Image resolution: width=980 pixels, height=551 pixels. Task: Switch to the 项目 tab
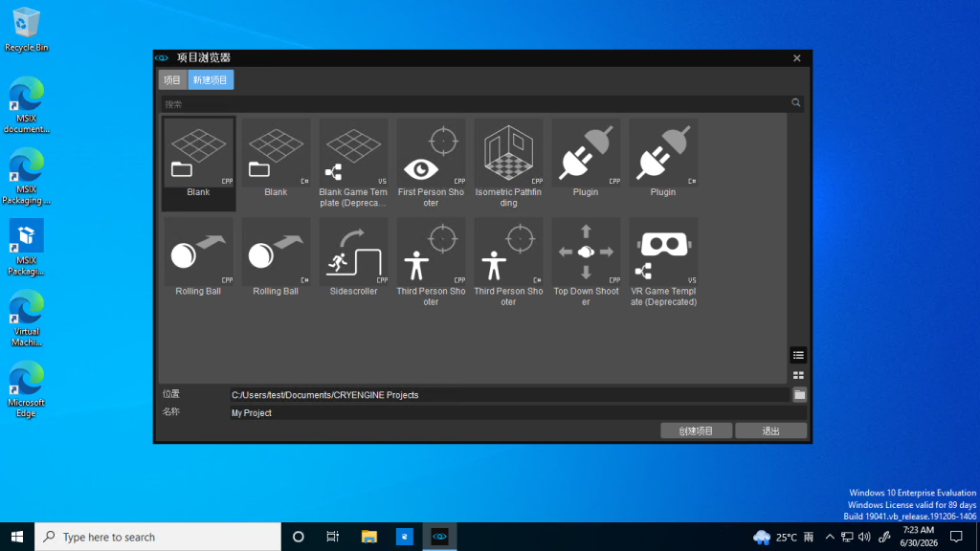tap(172, 80)
